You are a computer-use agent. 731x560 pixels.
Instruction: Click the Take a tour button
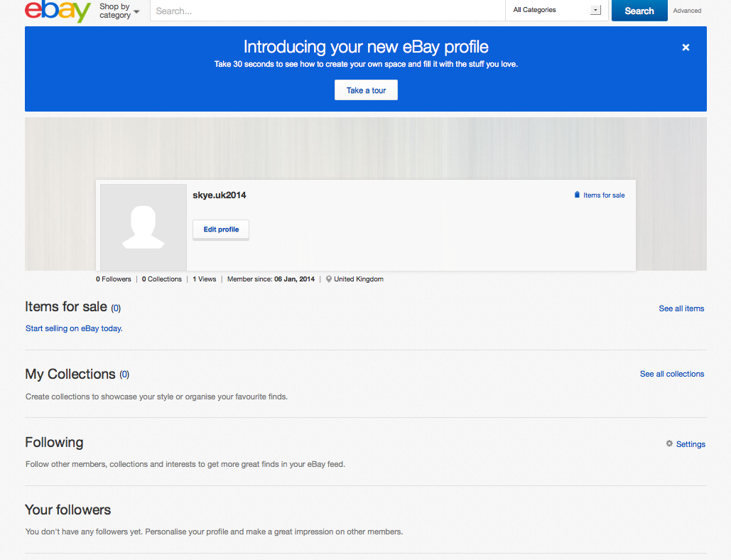point(366,90)
